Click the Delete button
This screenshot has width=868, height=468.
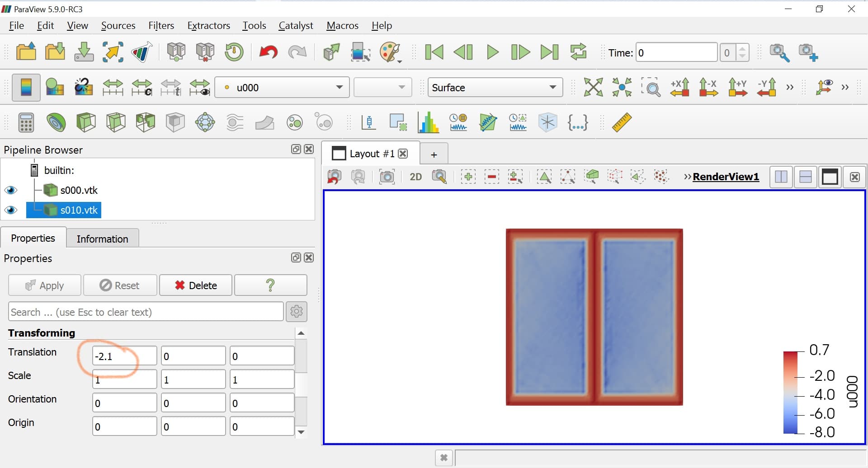[x=196, y=285]
